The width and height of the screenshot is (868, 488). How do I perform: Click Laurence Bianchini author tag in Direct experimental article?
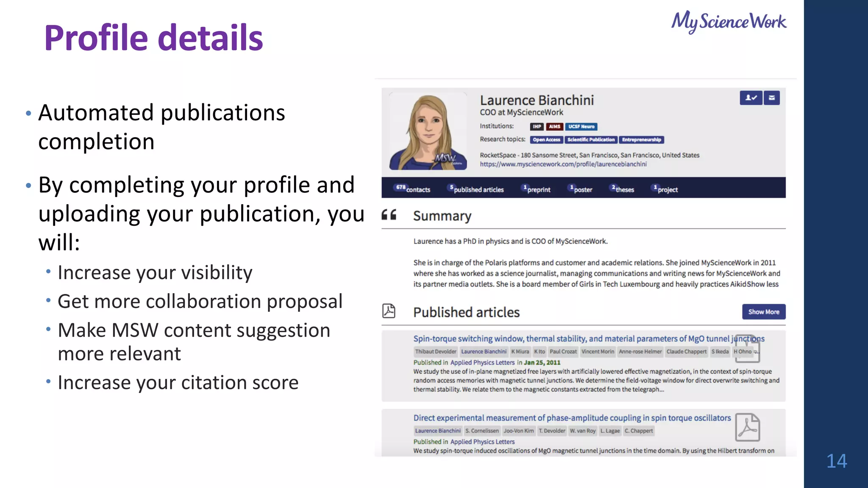(438, 431)
